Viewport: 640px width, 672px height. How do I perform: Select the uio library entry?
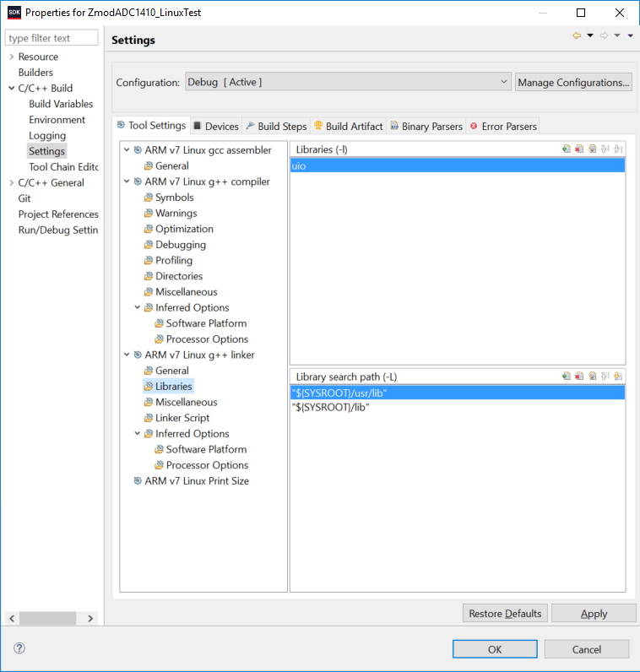point(458,165)
